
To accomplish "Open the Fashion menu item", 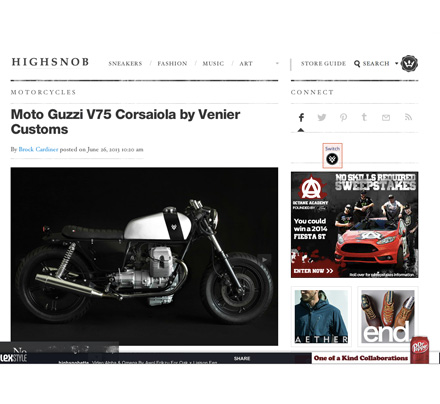I will click(172, 64).
